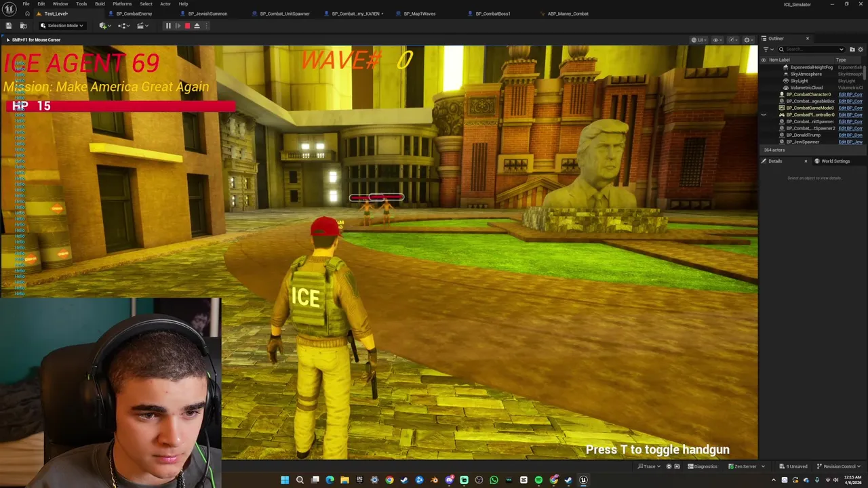This screenshot has width=868, height=488.
Task: Click the home icon left of the Test_Level tab
Action: point(27,14)
